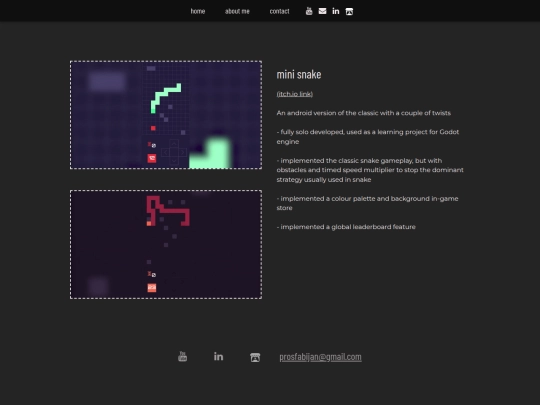Click text about colour palette in-game store
Screen dimensions: 540x405
point(367,203)
